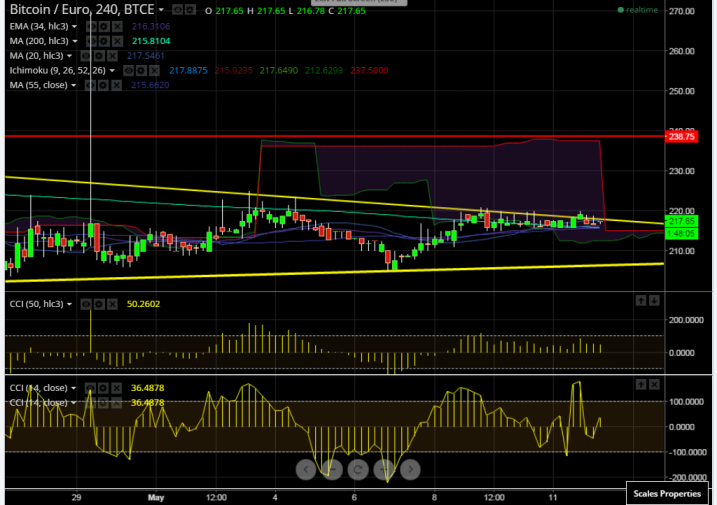Image resolution: width=717 pixels, height=505 pixels.
Task: Hide the MA (20, hlc3) line
Action: (86, 56)
